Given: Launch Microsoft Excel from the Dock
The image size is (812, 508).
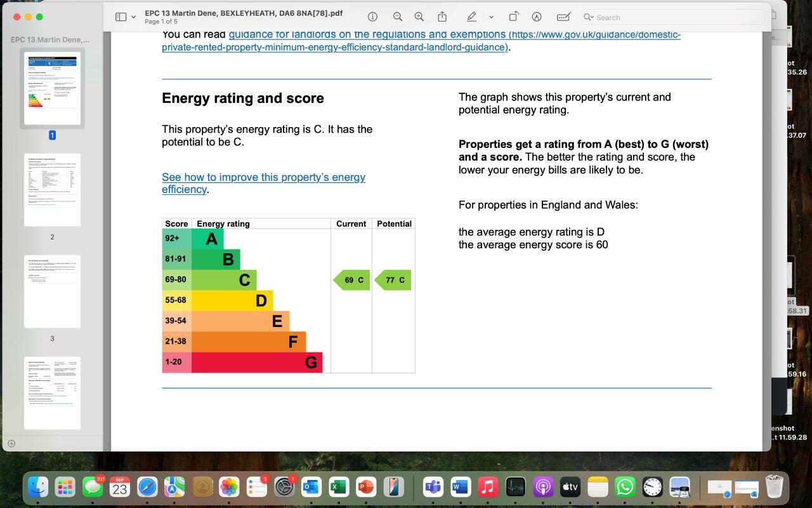Looking at the screenshot, I should (x=338, y=487).
